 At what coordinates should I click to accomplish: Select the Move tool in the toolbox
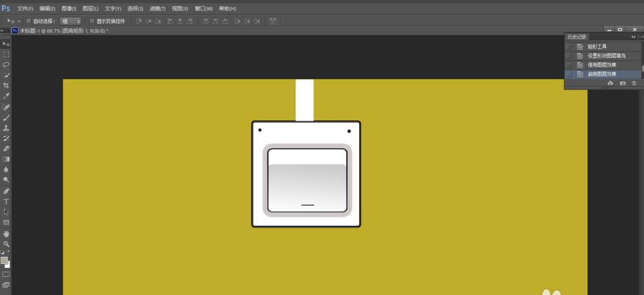[6, 44]
